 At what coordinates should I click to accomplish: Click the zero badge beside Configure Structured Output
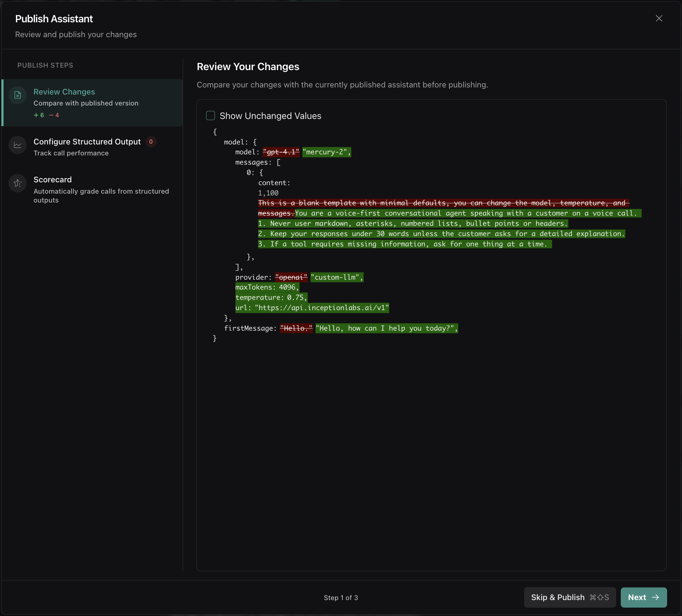click(x=151, y=142)
